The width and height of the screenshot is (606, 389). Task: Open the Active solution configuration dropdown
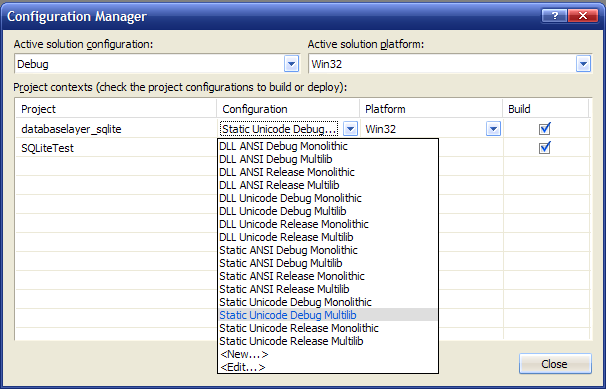(x=291, y=64)
